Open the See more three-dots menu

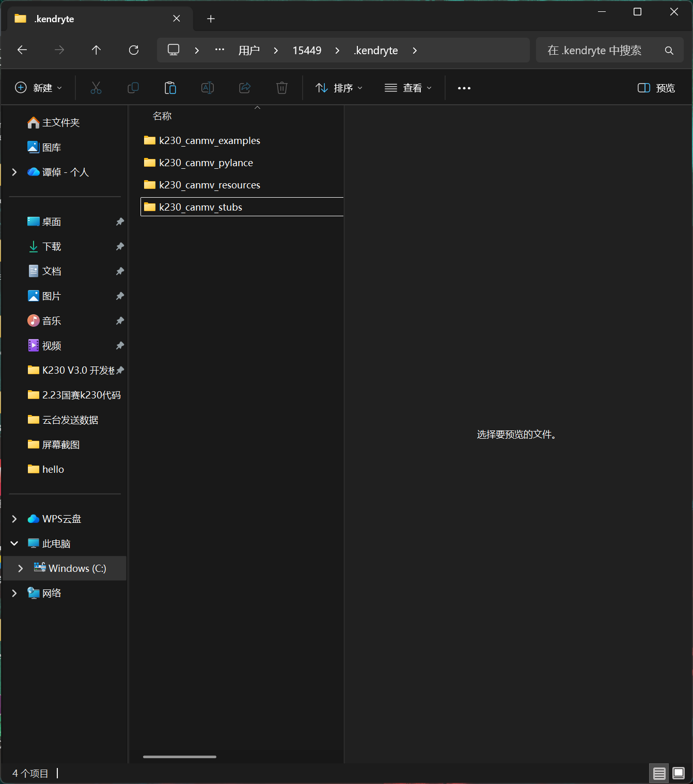click(x=464, y=88)
